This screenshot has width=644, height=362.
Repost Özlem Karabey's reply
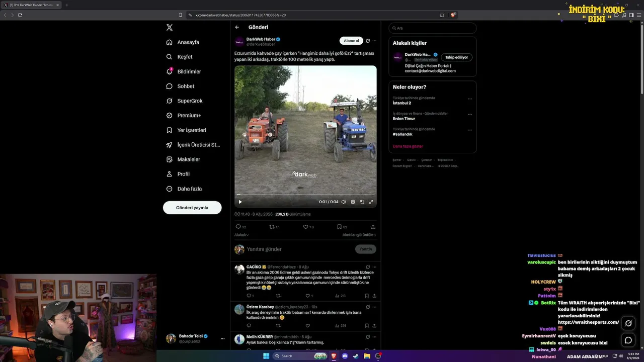click(x=278, y=326)
